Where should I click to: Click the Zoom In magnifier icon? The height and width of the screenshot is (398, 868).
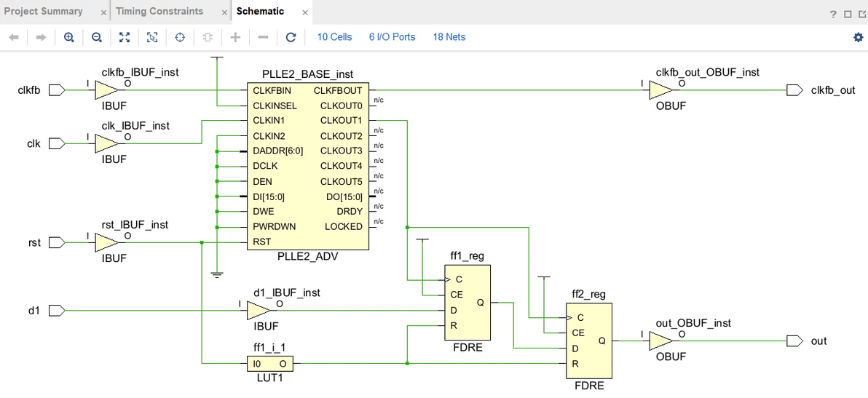click(x=68, y=37)
